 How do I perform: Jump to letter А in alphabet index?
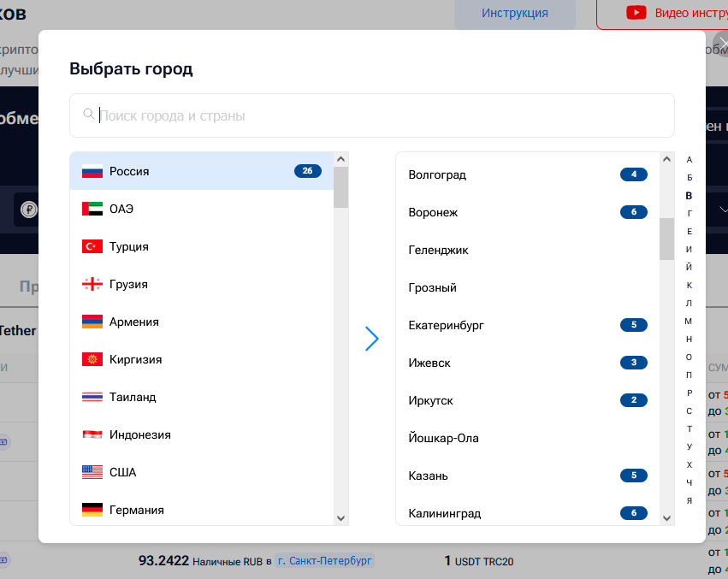point(689,160)
